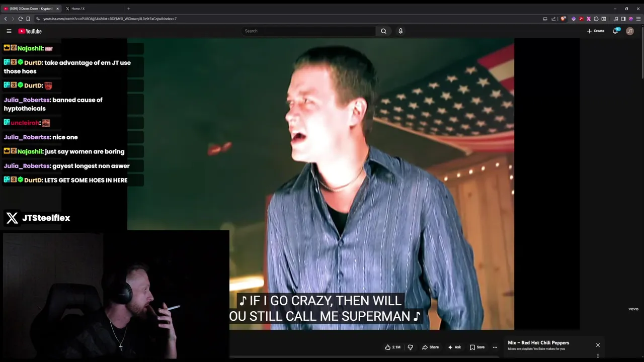Click the JTSteelflex X handle overlay
This screenshot has width=644, height=362.
click(x=38, y=218)
